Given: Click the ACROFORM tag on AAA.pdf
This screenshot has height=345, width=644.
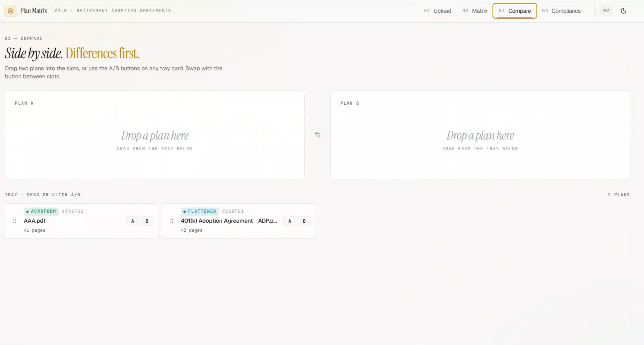Looking at the screenshot, I should [x=41, y=211].
